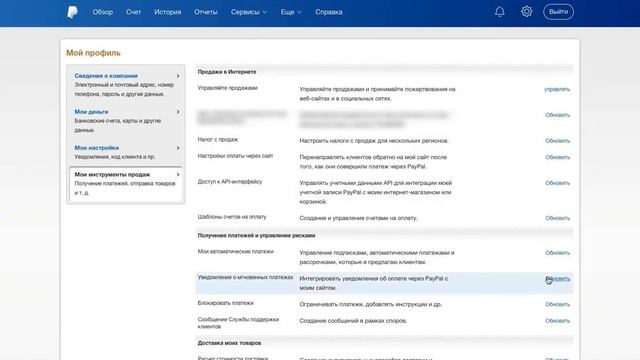Click the chevron next to Мои инструменты продаж

[x=178, y=174]
